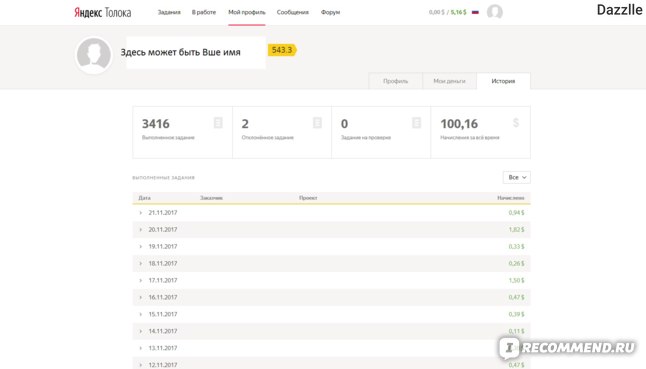The height and width of the screenshot is (369, 646).
Task: Expand the 13.11.2017 row
Action: point(140,348)
